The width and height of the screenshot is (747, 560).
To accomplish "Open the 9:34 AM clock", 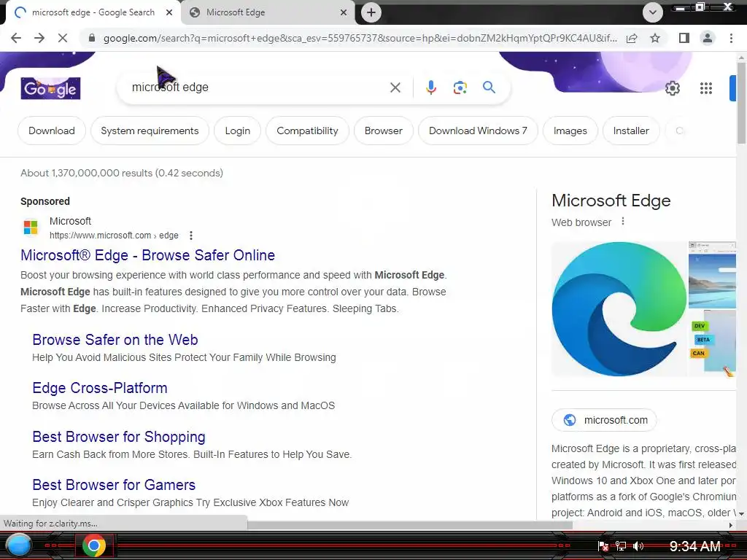I will coord(694,546).
